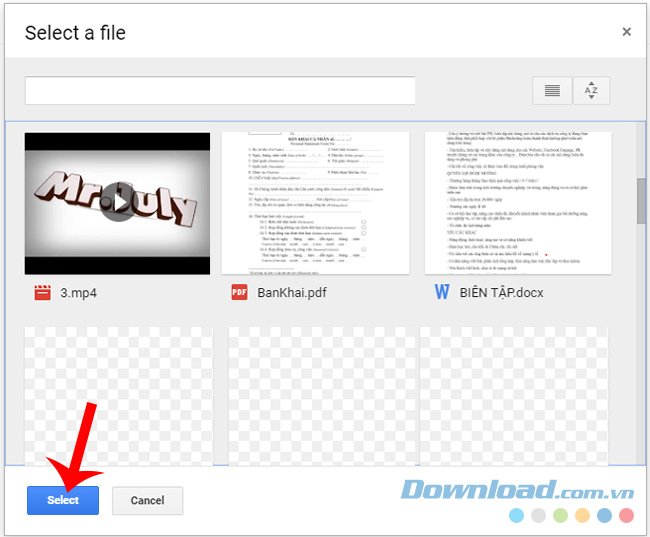Click the BIÊN TẬP.docx file name
Viewport: 650px width, 537px height.
click(501, 293)
